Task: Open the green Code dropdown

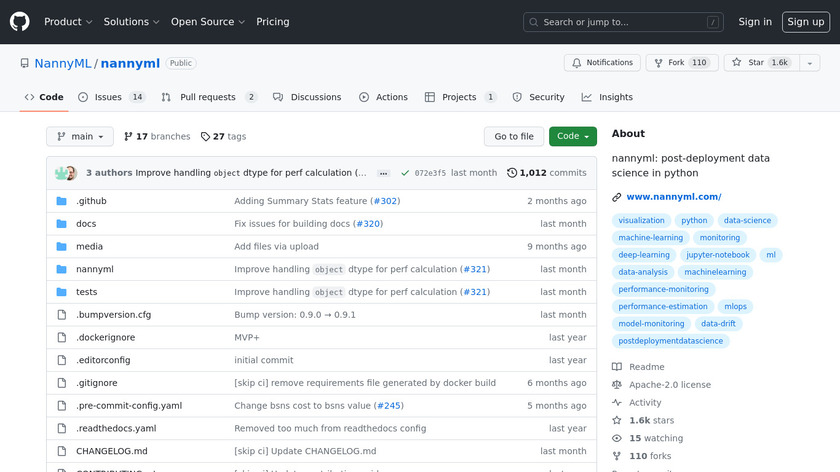Action: [573, 137]
